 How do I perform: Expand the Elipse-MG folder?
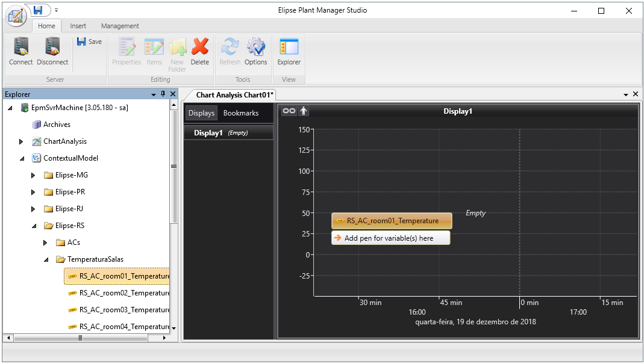point(33,175)
